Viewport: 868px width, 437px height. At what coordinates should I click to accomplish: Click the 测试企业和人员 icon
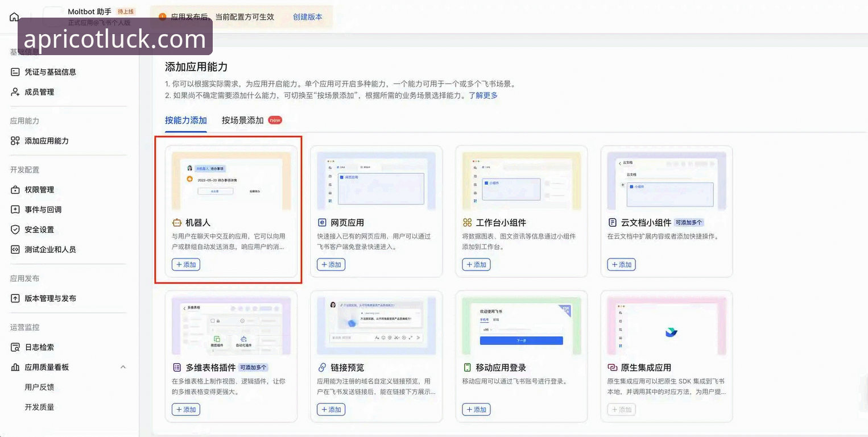(x=15, y=249)
